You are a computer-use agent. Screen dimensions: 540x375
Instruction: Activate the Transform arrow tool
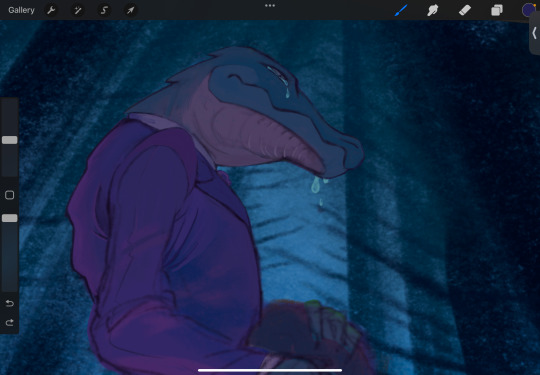click(x=130, y=10)
